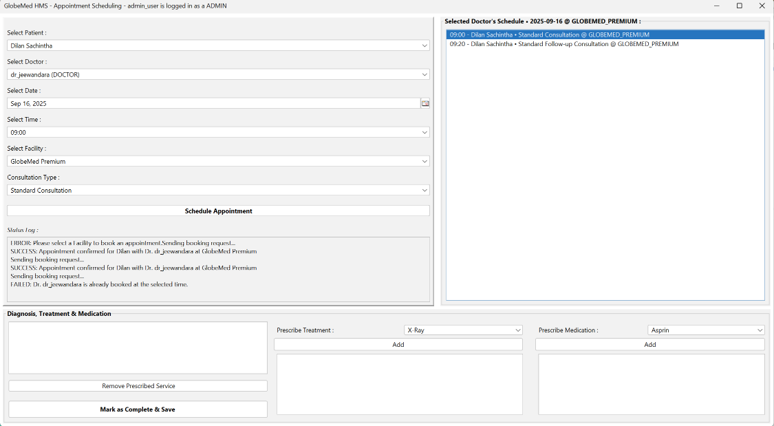The height and width of the screenshot is (426, 774).
Task: Expand the Prescribe Treatment dropdown showing X-Ray
Action: click(463, 330)
